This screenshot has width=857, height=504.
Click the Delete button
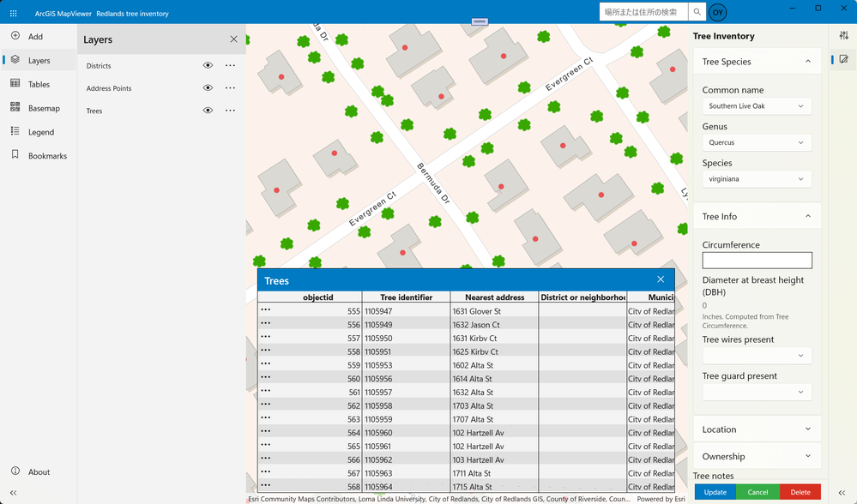tap(800, 492)
